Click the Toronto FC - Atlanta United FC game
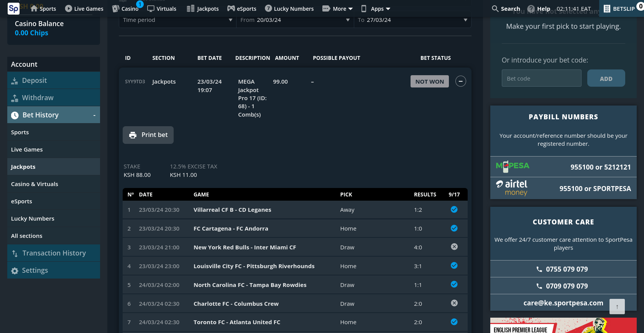Screen dimensions: 644x333 tap(237, 322)
